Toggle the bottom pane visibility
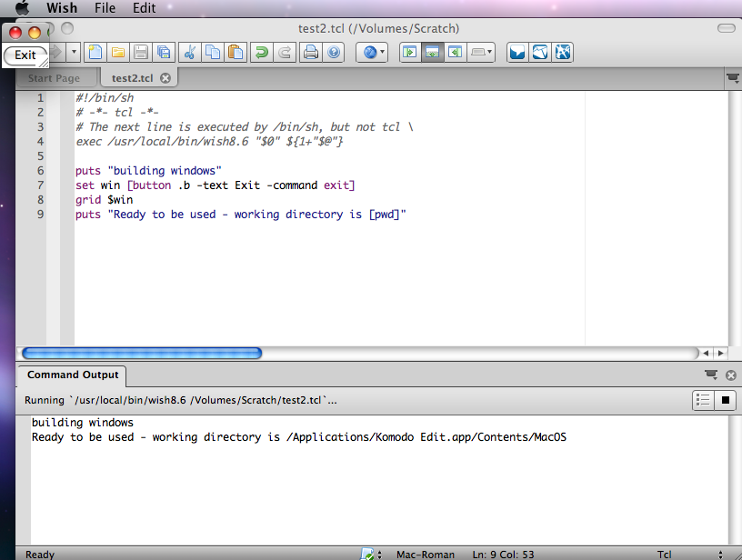The image size is (742, 560). [x=432, y=53]
